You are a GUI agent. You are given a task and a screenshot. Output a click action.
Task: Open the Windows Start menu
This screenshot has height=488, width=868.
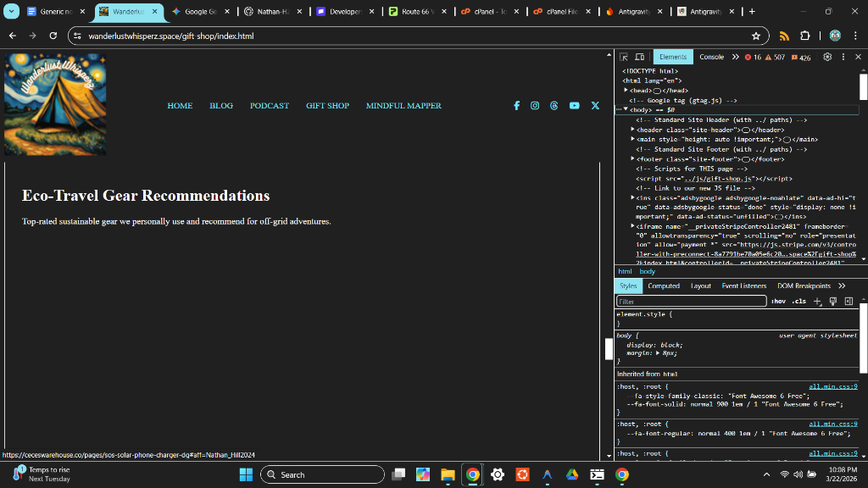pyautogui.click(x=246, y=474)
